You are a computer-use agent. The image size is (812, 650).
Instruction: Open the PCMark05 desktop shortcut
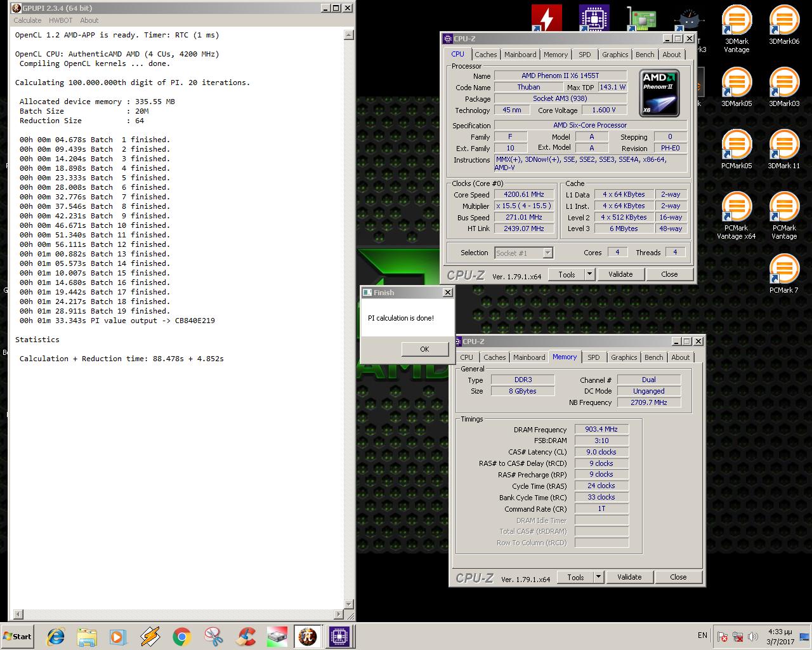point(737,150)
